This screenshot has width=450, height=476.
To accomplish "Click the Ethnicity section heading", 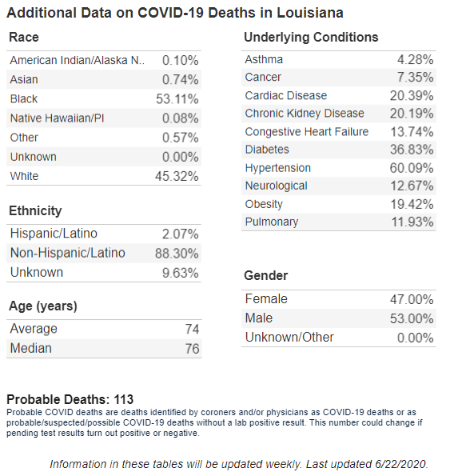I will click(35, 210).
